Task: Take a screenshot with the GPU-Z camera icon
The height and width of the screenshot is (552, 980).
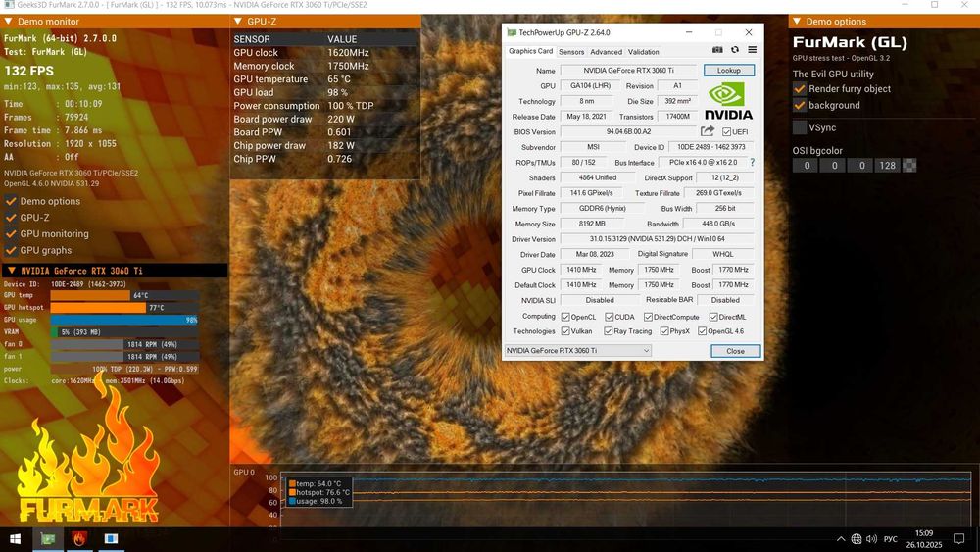Action: [717, 50]
